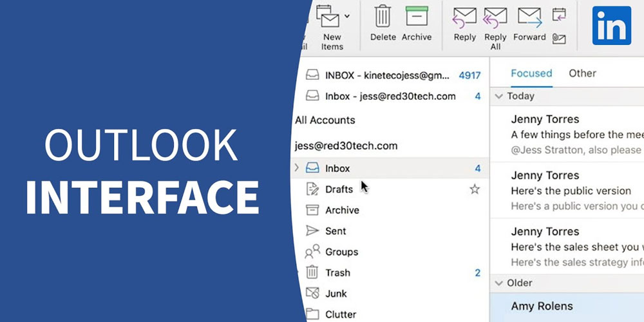This screenshot has width=644, height=322.
Task: Click the Groups people icon
Action: (x=312, y=251)
